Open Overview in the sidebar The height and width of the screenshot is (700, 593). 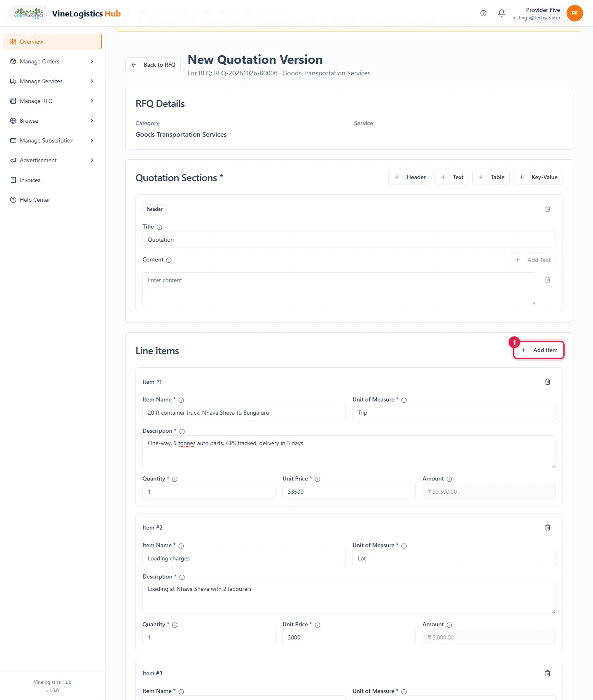(x=52, y=42)
